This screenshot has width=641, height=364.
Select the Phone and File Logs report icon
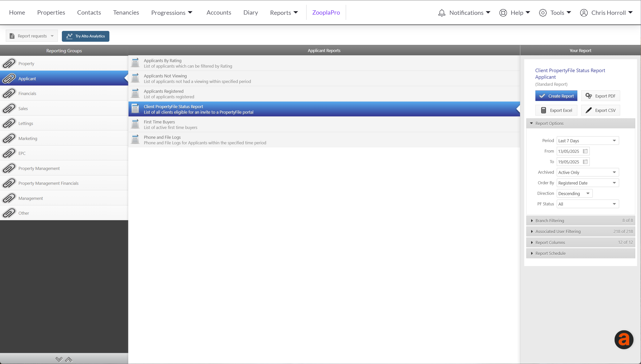tap(135, 139)
